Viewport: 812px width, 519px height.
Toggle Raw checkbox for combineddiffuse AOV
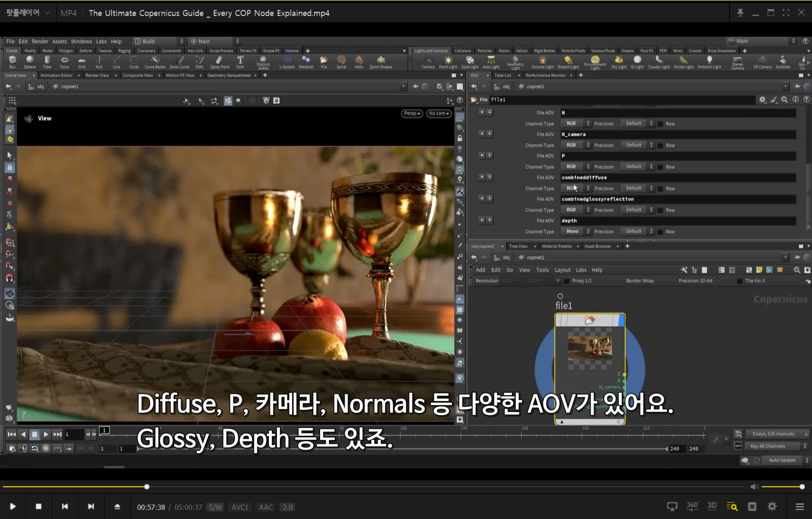point(660,188)
